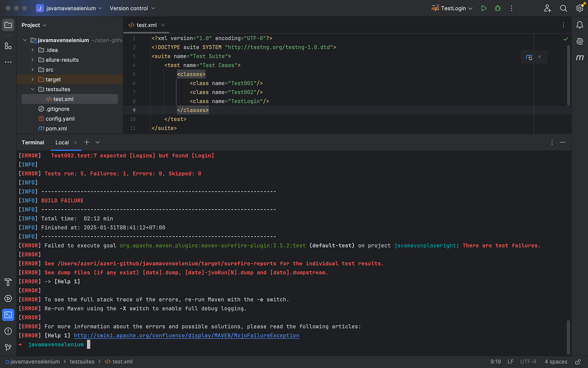This screenshot has height=368, width=588.
Task: Open the terminal shell options chevron
Action: (97, 142)
